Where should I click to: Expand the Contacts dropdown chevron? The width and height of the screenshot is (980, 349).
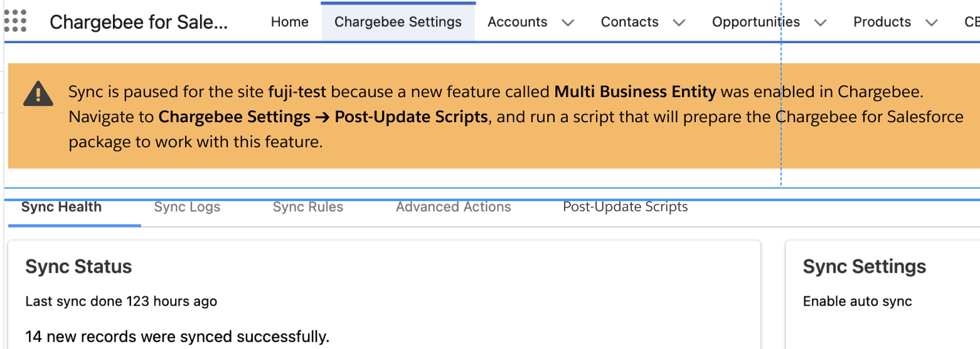678,23
